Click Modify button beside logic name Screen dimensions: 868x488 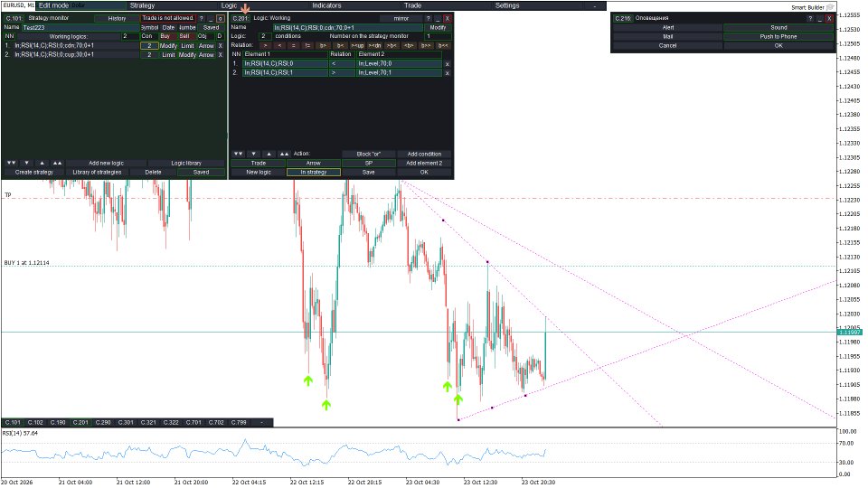coord(438,27)
